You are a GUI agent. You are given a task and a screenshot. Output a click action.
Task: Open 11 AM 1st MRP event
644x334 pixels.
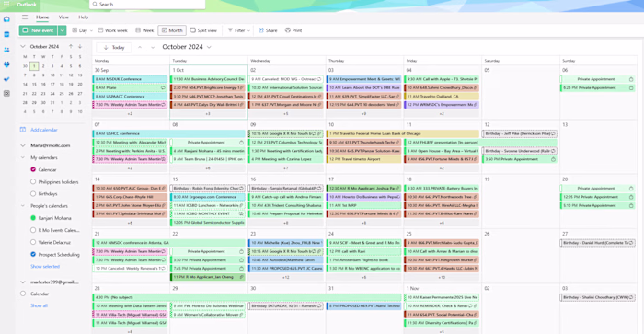pyautogui.click(x=363, y=205)
